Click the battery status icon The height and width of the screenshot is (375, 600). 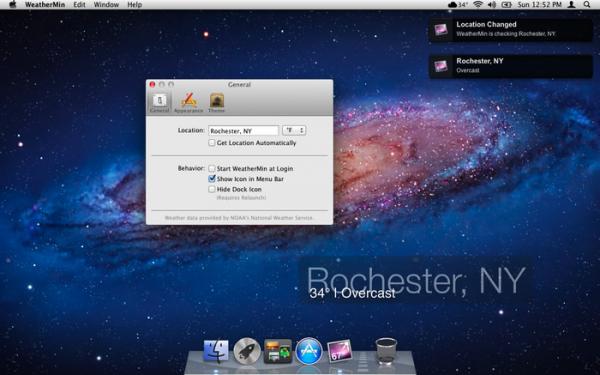[507, 5]
